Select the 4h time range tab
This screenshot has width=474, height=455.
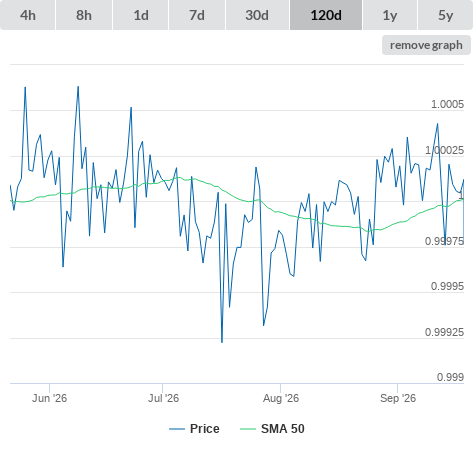coord(28,15)
